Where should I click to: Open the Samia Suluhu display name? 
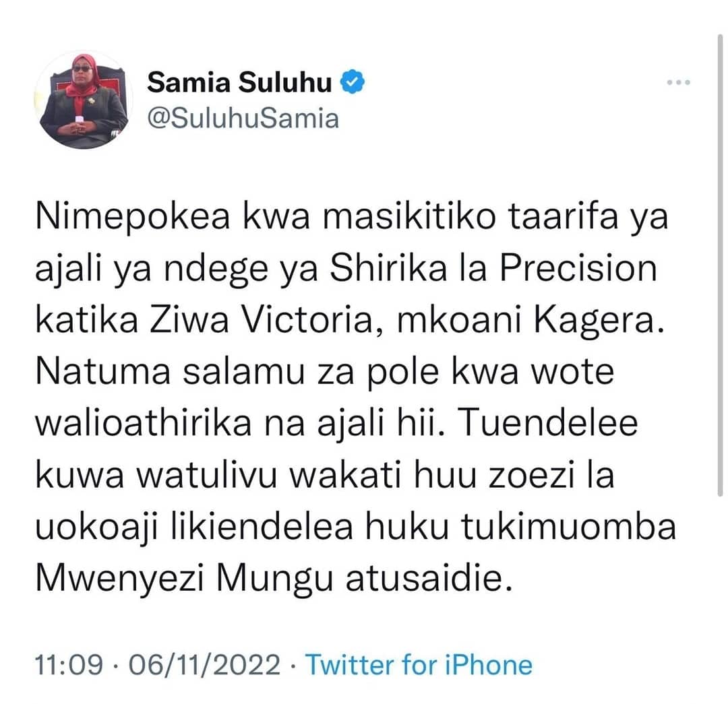(x=239, y=82)
